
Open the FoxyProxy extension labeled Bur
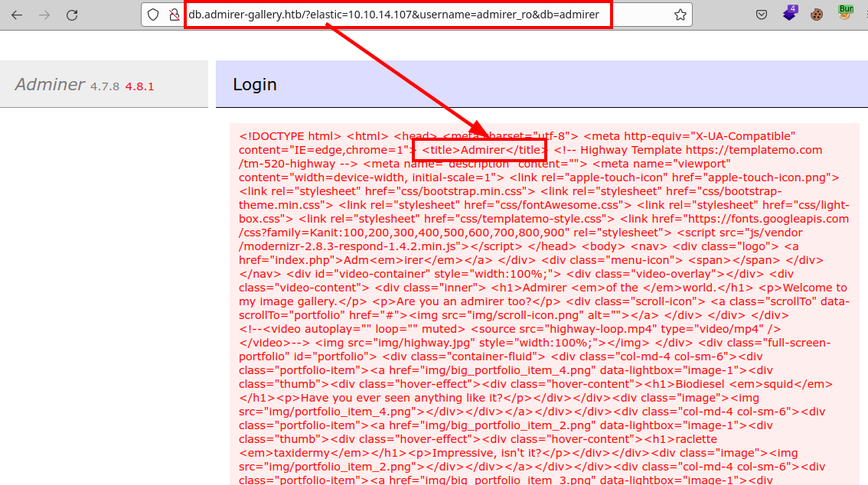tap(845, 13)
